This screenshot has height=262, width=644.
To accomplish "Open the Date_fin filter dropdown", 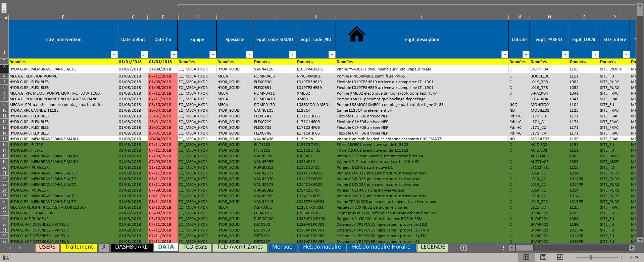I will coord(174,55).
